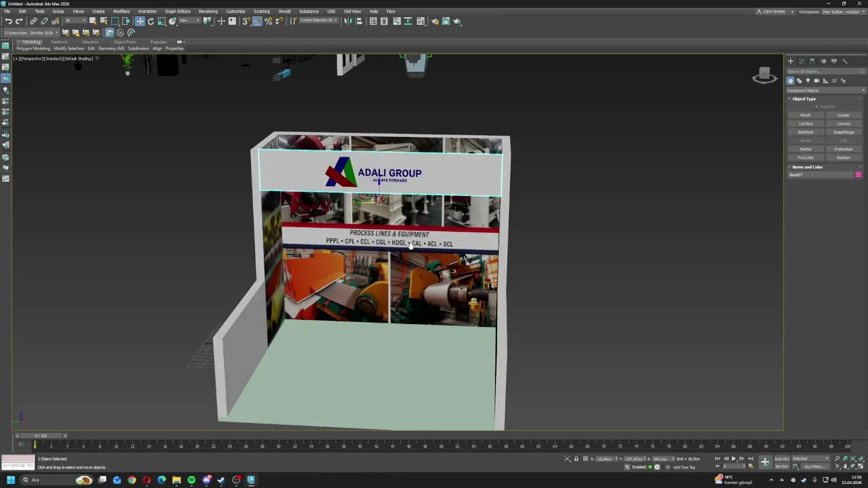Open the Windows Start button

coord(10,480)
